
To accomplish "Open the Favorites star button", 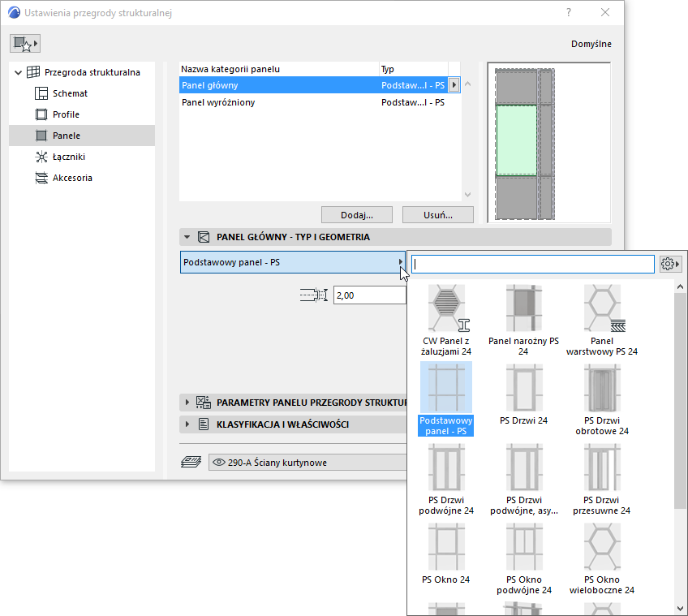I will pos(25,44).
